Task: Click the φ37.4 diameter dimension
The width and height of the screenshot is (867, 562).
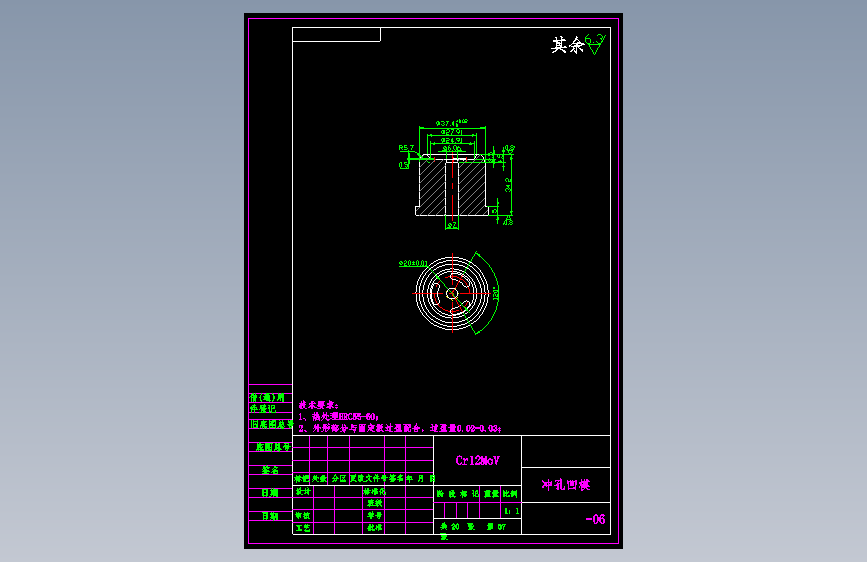Action: coord(452,123)
